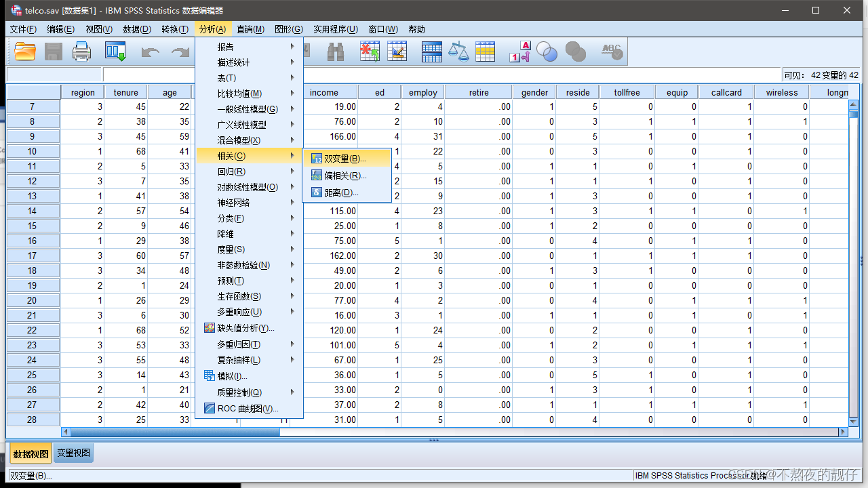Open the 直销(M) menu
This screenshot has height=488, width=868.
250,29
